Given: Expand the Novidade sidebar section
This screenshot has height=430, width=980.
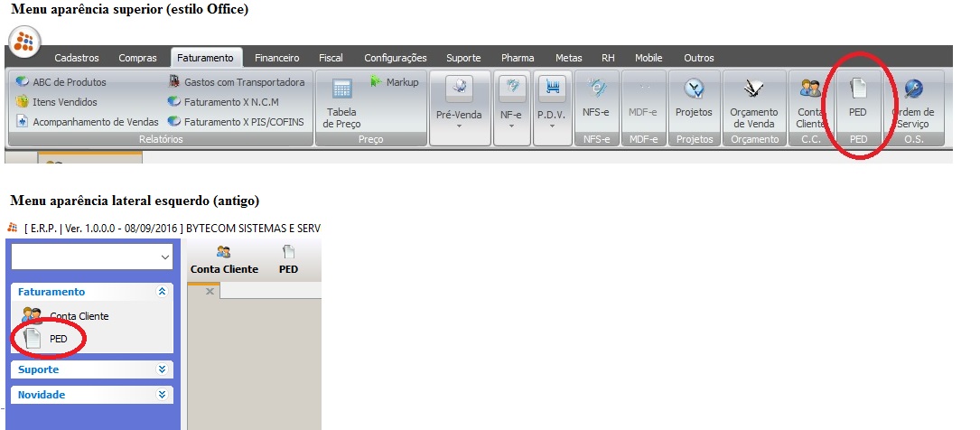Looking at the screenshot, I should point(162,395).
